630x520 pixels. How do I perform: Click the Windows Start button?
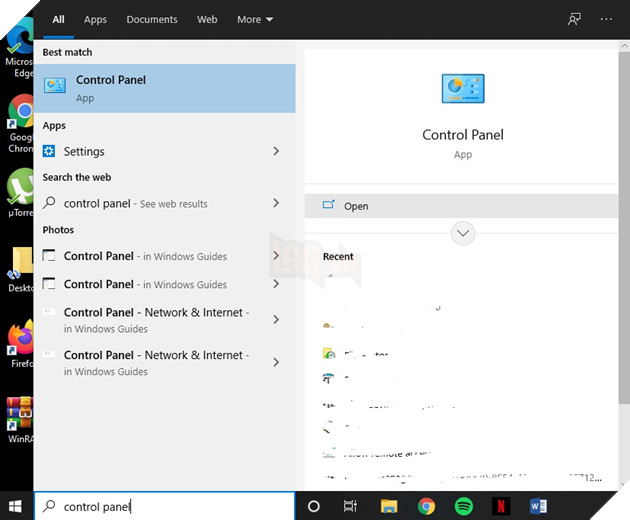click(x=15, y=506)
